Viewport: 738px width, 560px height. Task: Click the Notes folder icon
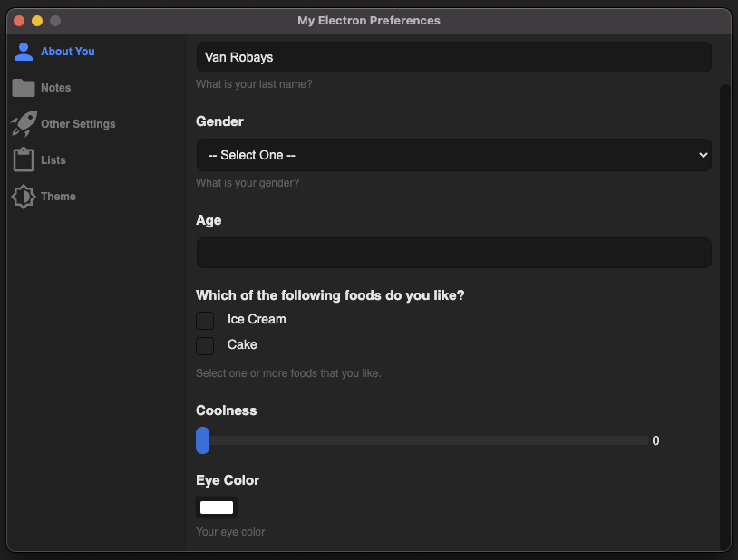point(24,88)
